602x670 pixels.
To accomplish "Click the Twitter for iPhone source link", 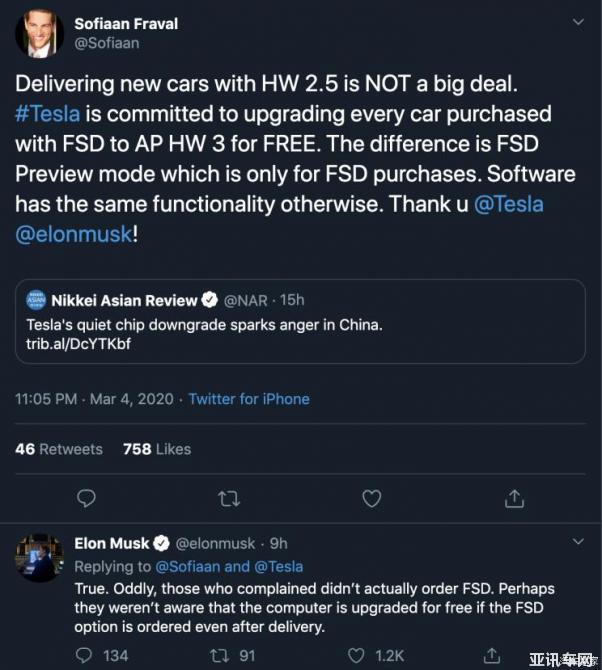I will tap(249, 399).
